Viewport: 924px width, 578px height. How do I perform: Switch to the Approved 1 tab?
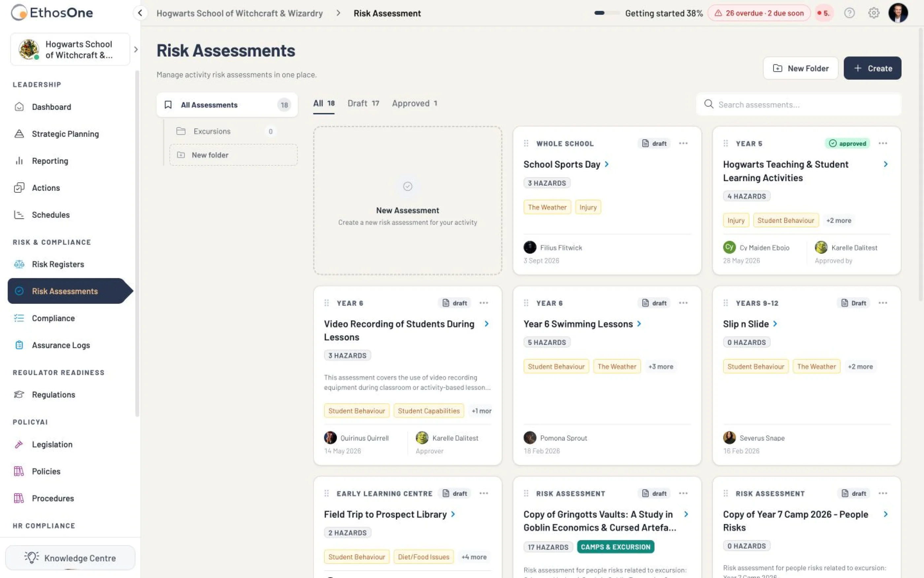tap(415, 103)
